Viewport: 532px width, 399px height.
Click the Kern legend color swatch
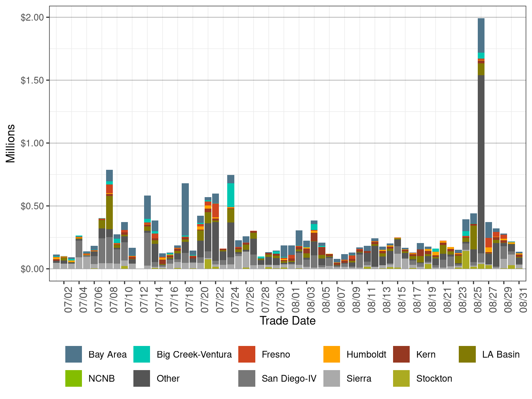coord(401,354)
